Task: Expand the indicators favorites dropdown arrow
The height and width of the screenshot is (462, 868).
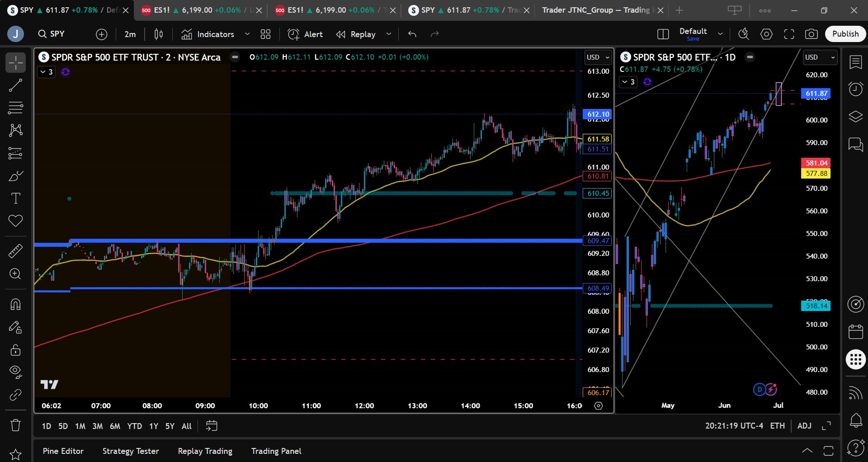Action: [x=247, y=34]
